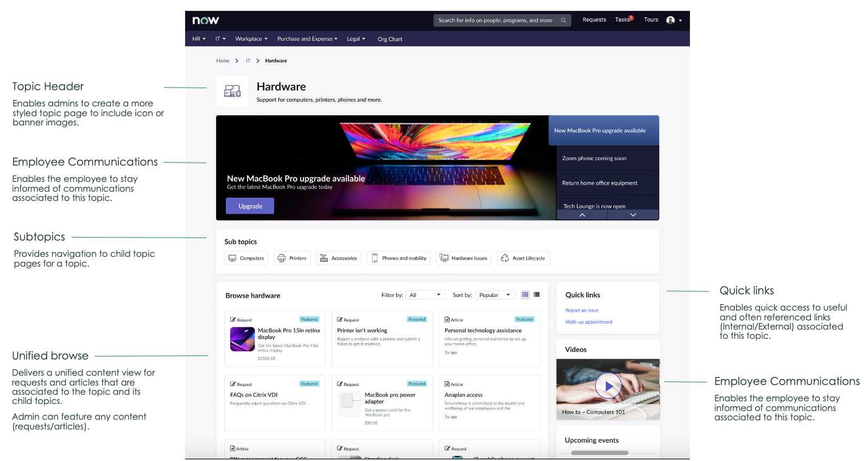Image resolution: width=868 pixels, height=461 pixels.
Task: Open Printer isn't working request title
Action: pos(362,331)
